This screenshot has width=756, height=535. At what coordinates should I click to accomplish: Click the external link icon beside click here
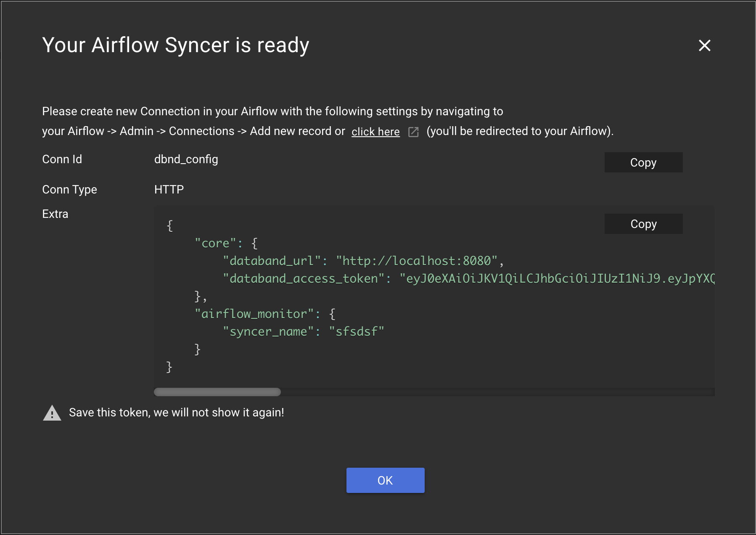(x=413, y=132)
